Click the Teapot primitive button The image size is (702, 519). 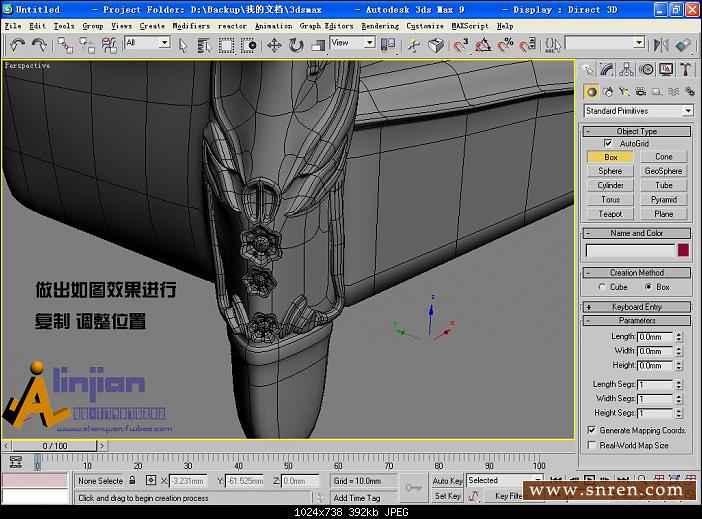point(610,214)
